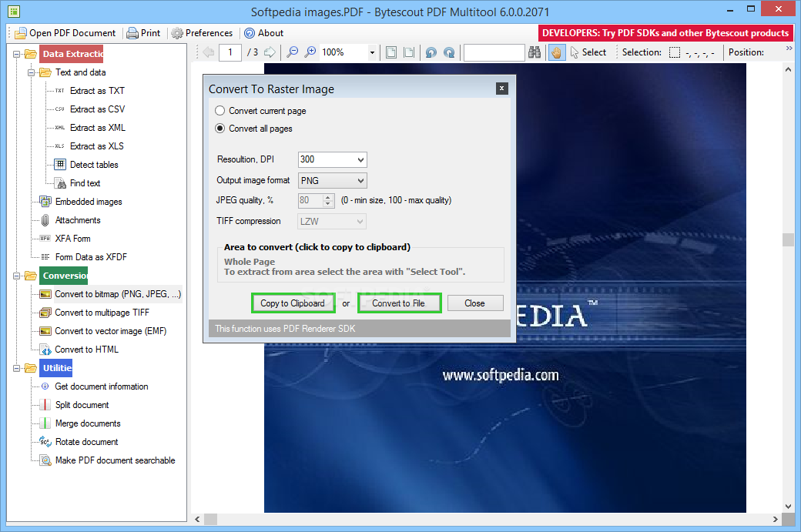The width and height of the screenshot is (801, 532).
Task: Click the Print printer icon
Action: pyautogui.click(x=132, y=34)
